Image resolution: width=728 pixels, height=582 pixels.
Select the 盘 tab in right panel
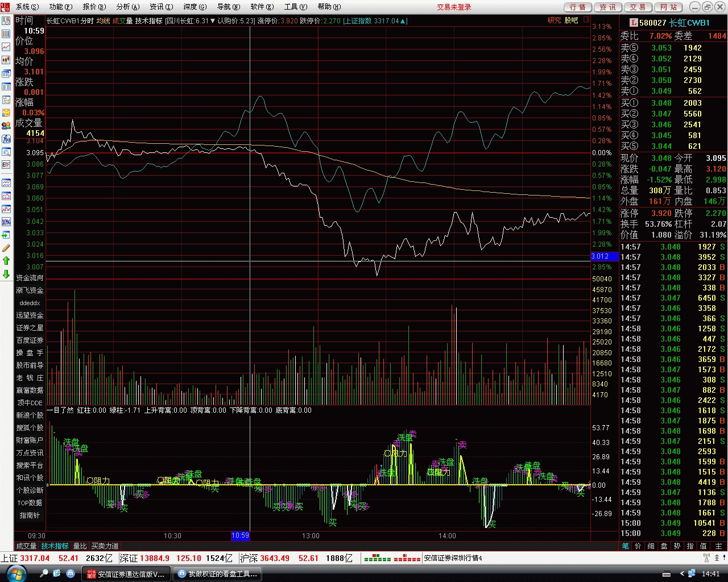(x=664, y=546)
